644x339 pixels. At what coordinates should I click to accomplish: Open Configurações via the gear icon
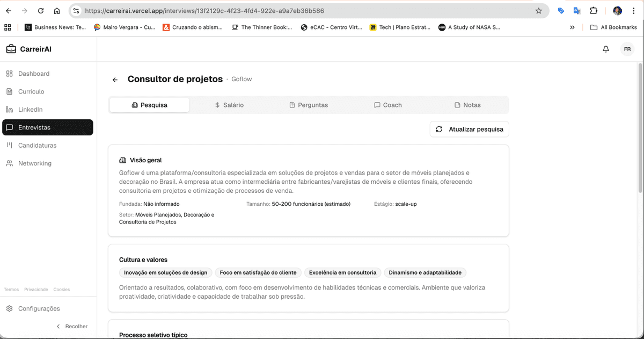(x=9, y=308)
